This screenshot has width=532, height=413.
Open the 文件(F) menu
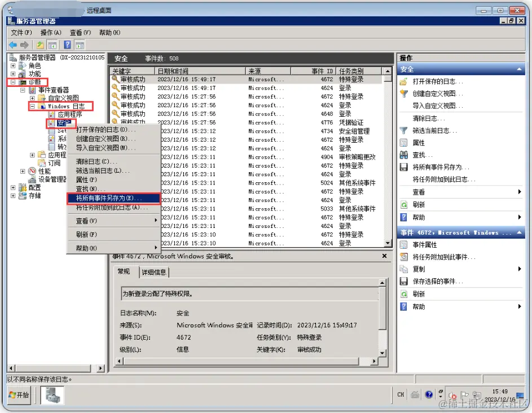click(21, 33)
